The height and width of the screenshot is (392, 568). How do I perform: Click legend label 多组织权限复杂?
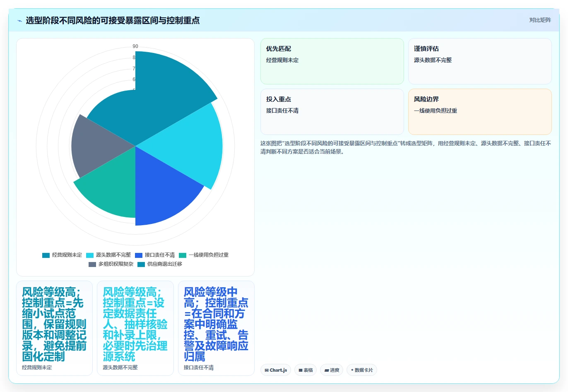(x=116, y=264)
